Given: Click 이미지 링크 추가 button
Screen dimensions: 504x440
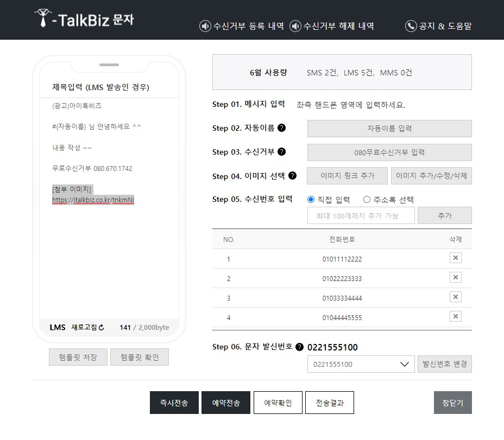Looking at the screenshot, I should click(347, 176).
